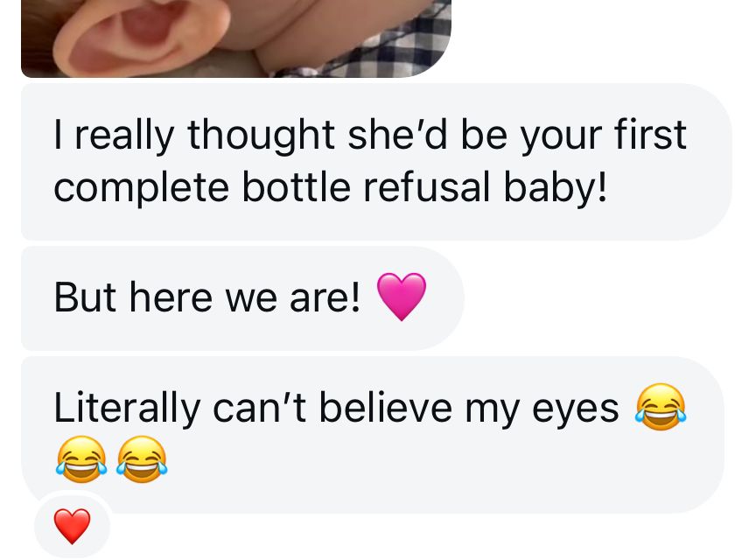The height and width of the screenshot is (560, 735).
Task: Click the word 'Literally'
Action: pyautogui.click(x=127, y=409)
